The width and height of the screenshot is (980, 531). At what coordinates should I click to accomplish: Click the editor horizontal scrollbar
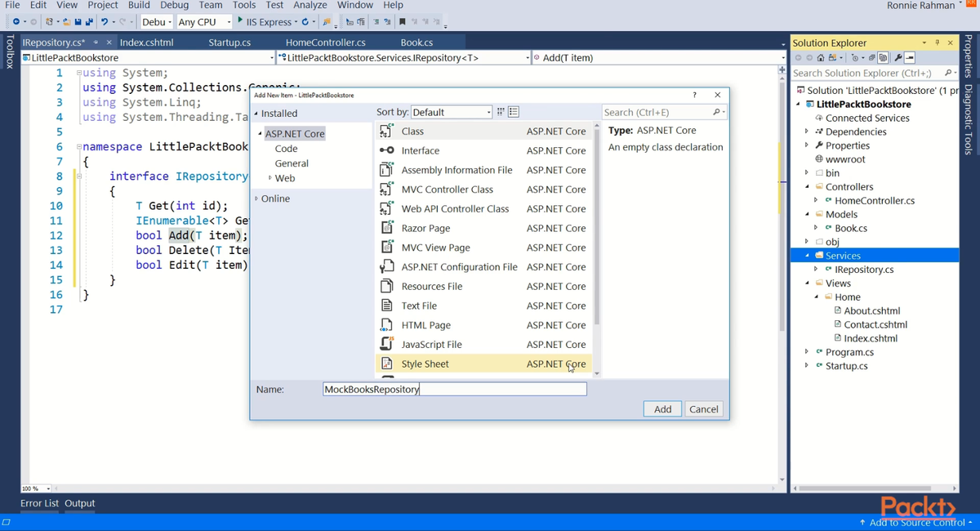click(412, 489)
